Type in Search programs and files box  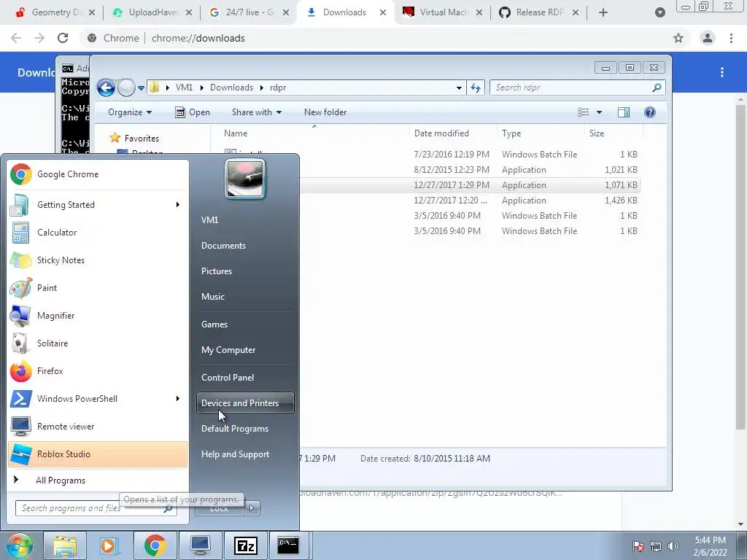click(96, 508)
